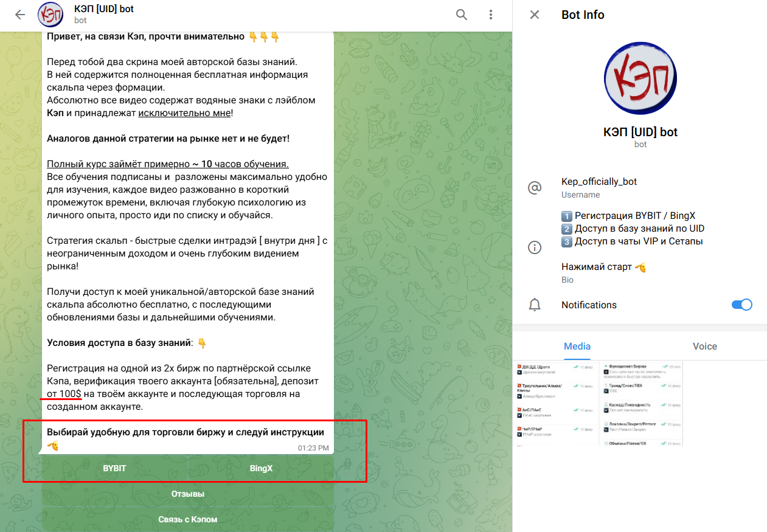Click the small bot avatar in the header
Screen dimensions: 767x532
[50, 15]
